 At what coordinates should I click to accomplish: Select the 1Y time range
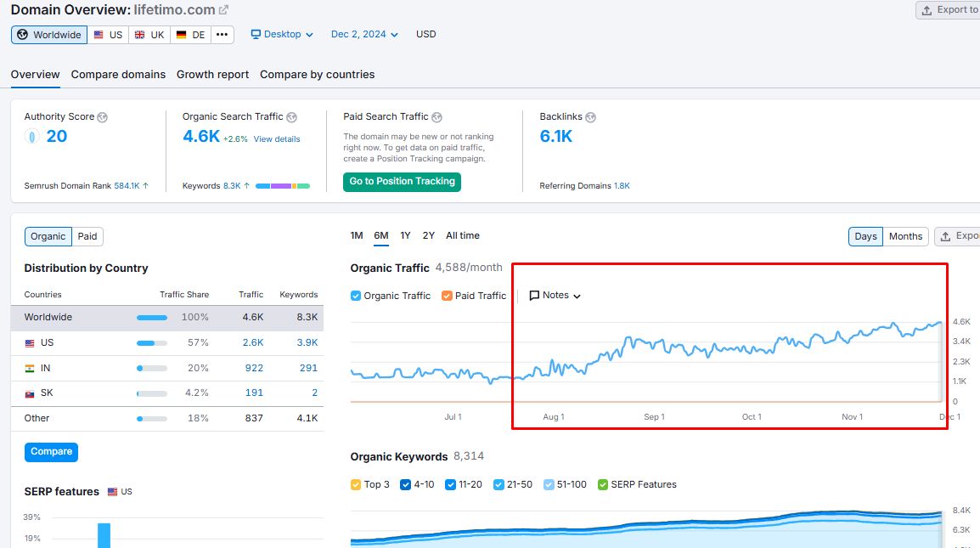click(x=406, y=236)
